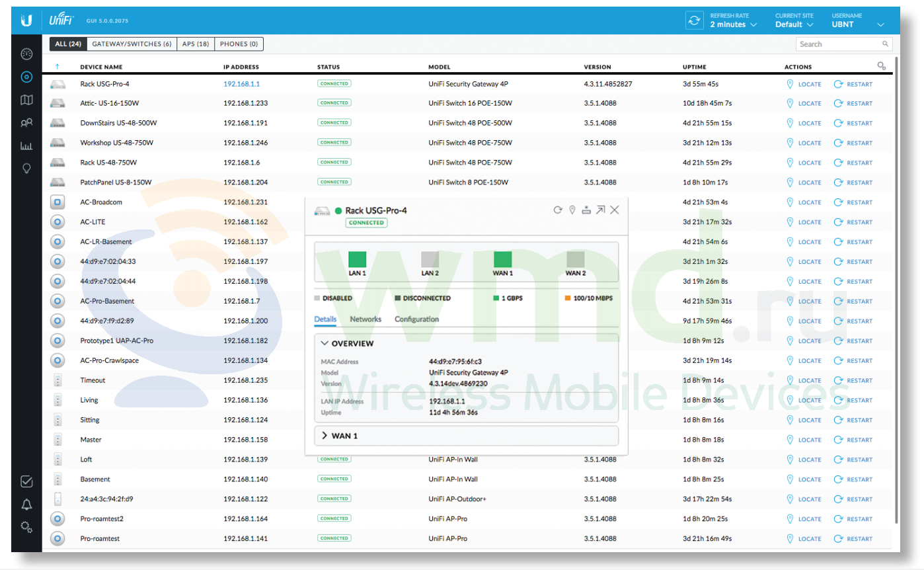Viewport: 924px width, 570px height.
Task: Click the Ubiquiti U logo
Action: [x=26, y=21]
